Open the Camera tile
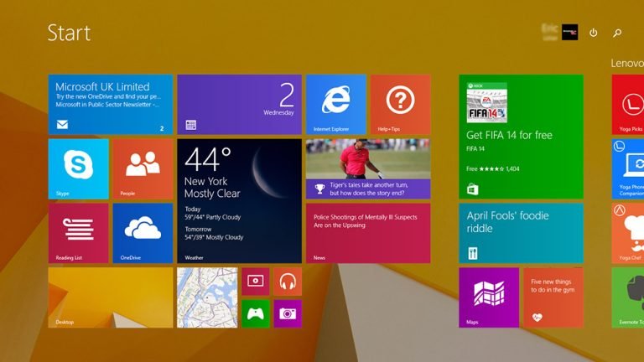This screenshot has height=362, width=644. pos(288,314)
